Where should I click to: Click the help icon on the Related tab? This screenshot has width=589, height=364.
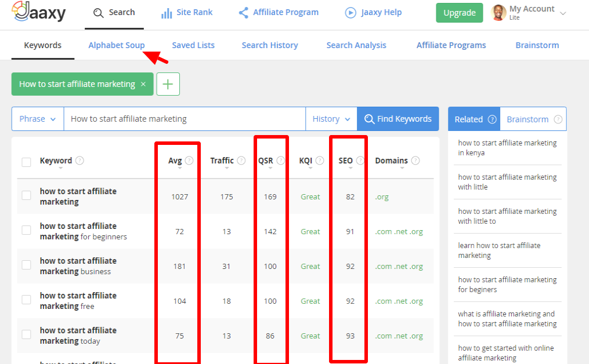click(492, 119)
